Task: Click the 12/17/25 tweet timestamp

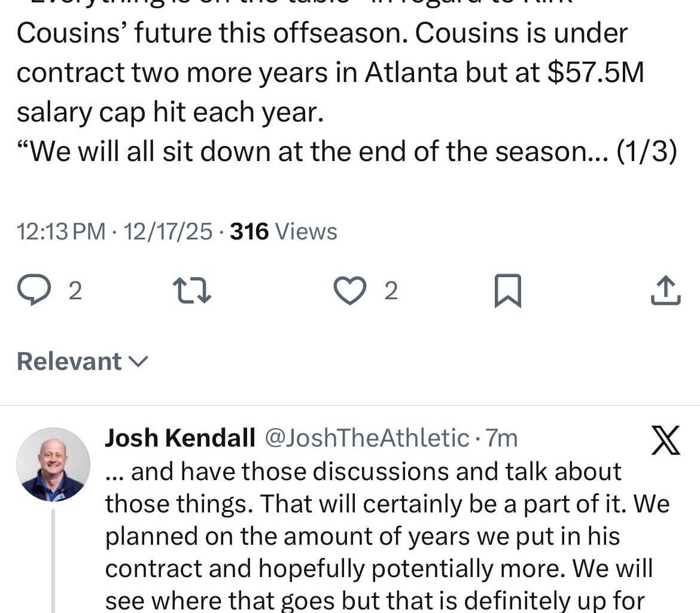Action: [x=159, y=231]
